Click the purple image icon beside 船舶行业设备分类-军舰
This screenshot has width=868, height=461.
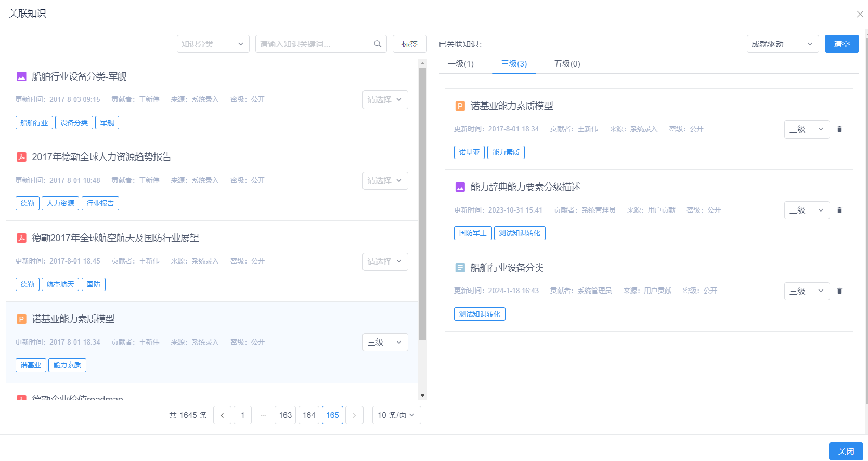21,76
